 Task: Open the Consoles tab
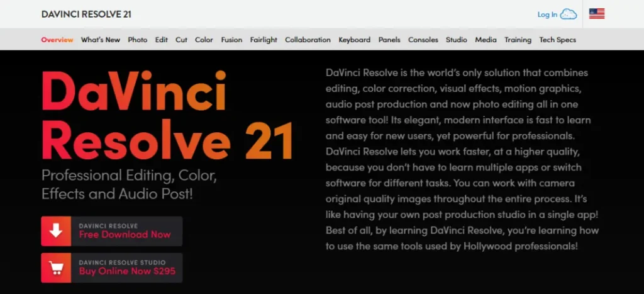[x=423, y=40]
